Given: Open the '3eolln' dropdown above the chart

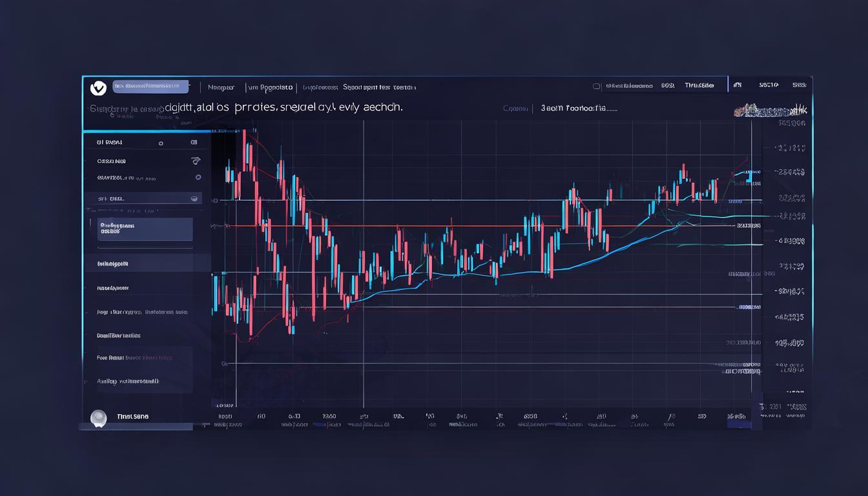Looking at the screenshot, I should 578,108.
